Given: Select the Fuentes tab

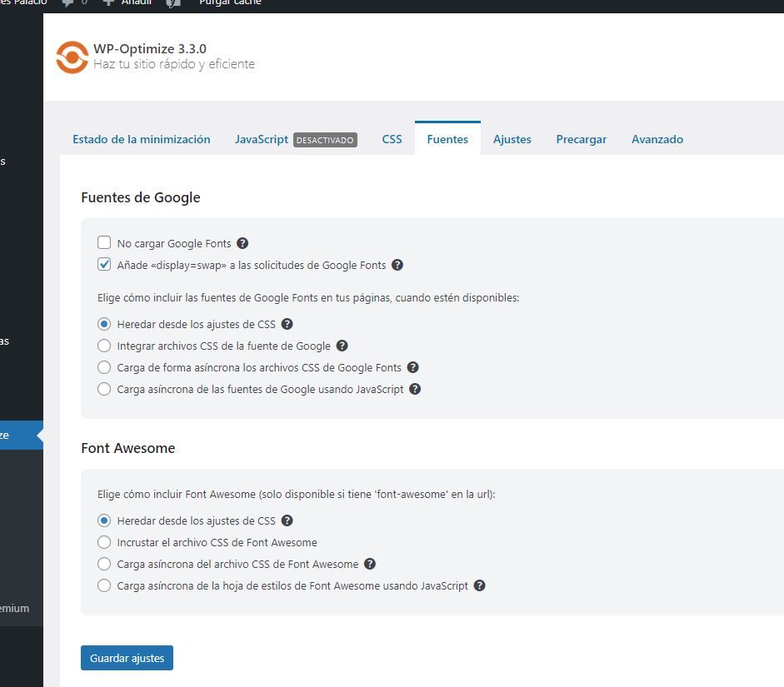Looking at the screenshot, I should [x=447, y=138].
